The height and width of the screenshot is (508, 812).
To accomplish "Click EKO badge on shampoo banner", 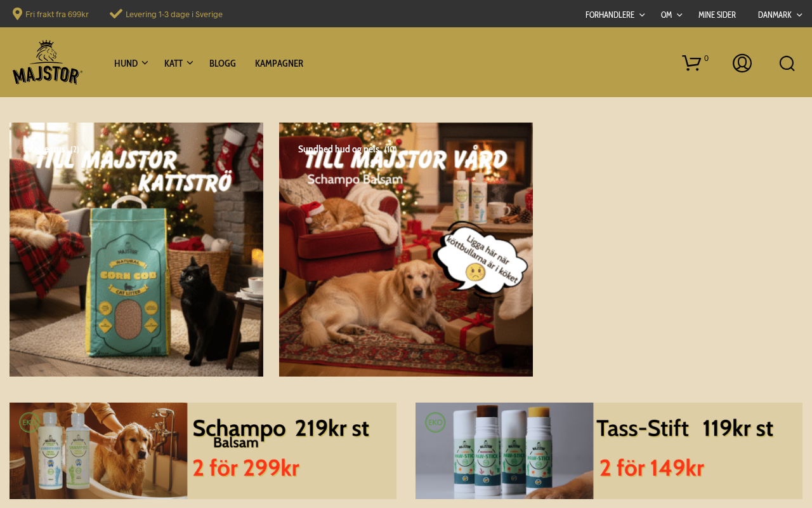I will click(29, 422).
